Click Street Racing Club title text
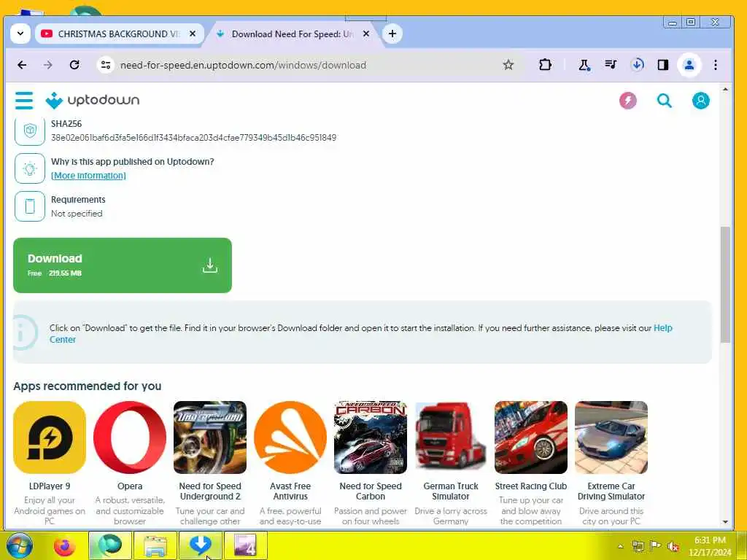Screen dimensions: 747x560 pos(531,486)
